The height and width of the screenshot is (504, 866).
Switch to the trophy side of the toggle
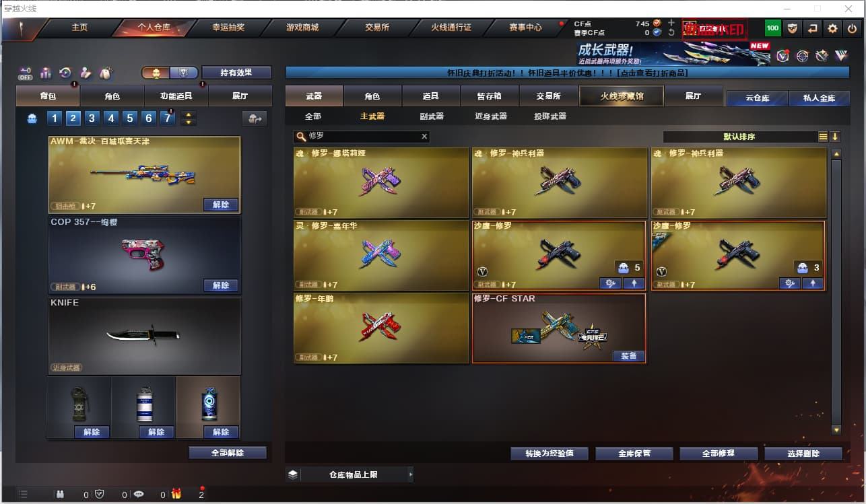pyautogui.click(x=184, y=73)
